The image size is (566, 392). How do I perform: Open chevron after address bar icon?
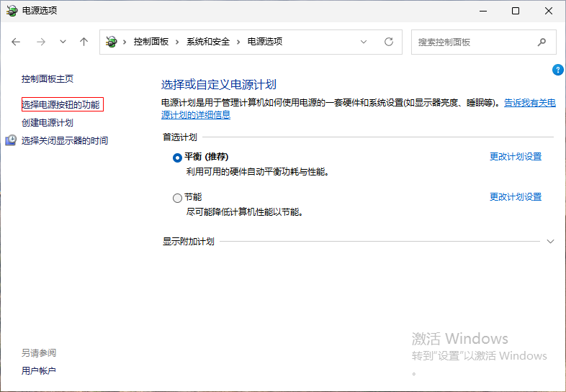pyautogui.click(x=125, y=42)
